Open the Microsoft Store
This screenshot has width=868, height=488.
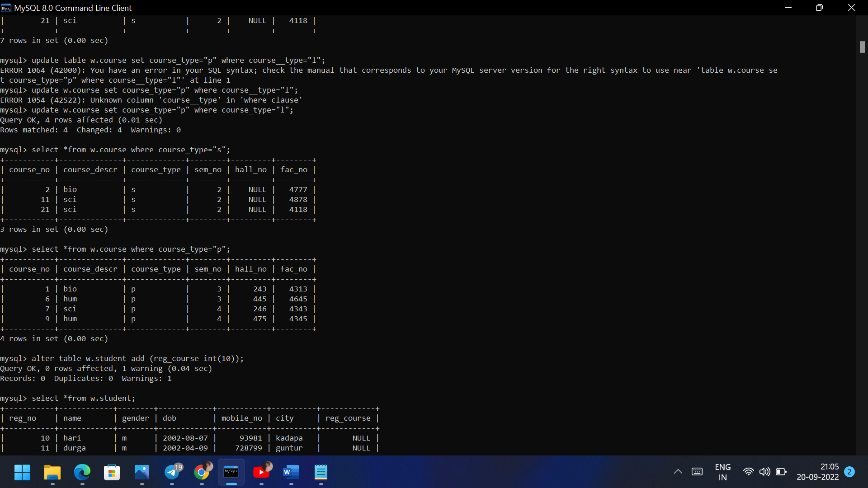tap(112, 472)
